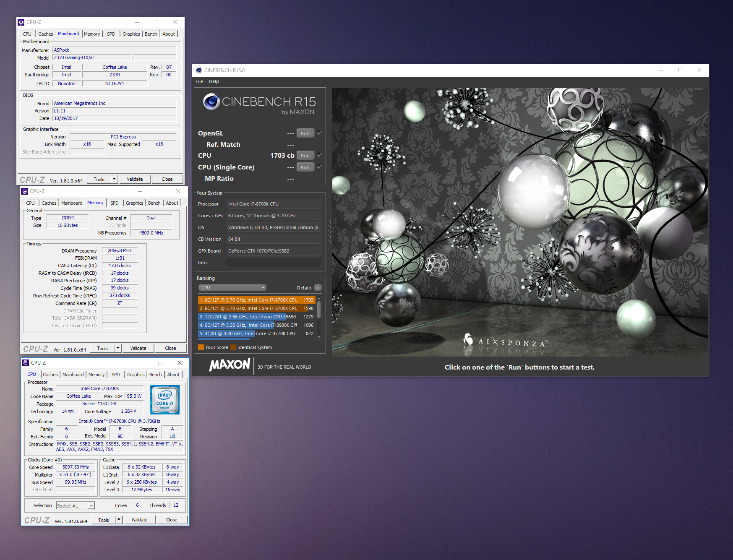
Task: Click ranking scrollbar down arrow
Action: [x=319, y=337]
